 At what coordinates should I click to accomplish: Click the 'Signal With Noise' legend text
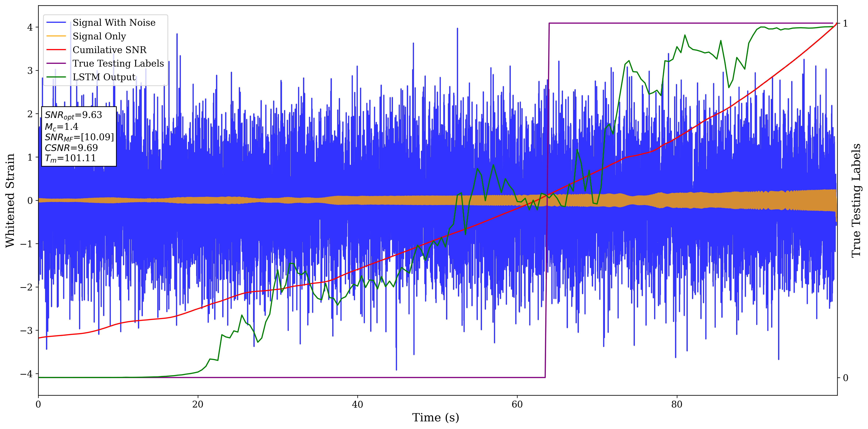(114, 23)
